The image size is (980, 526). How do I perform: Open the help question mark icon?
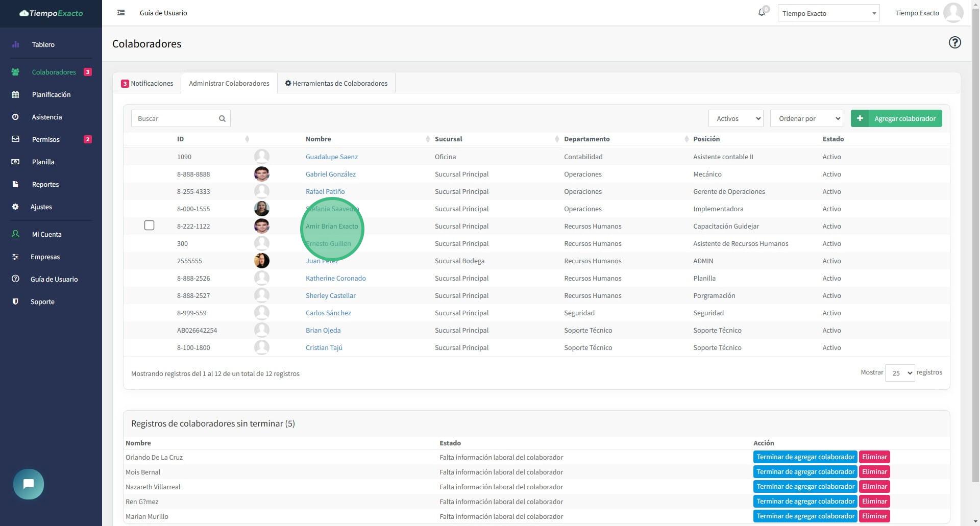954,42
